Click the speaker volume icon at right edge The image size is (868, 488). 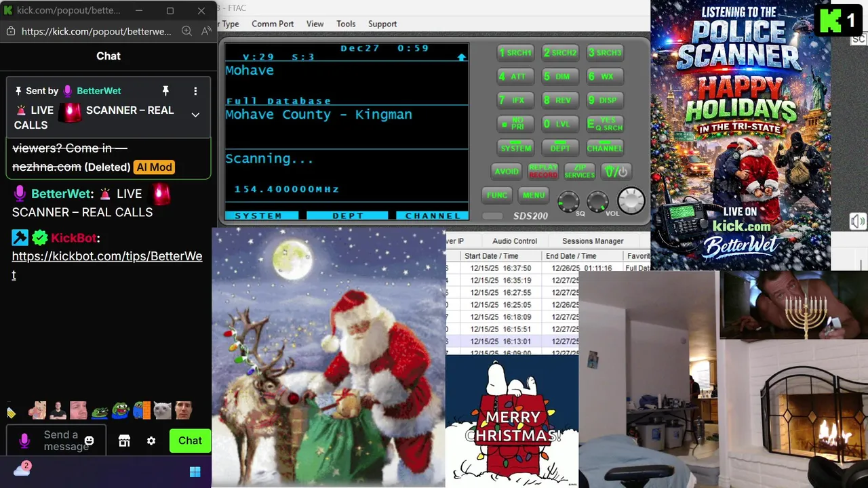click(858, 222)
